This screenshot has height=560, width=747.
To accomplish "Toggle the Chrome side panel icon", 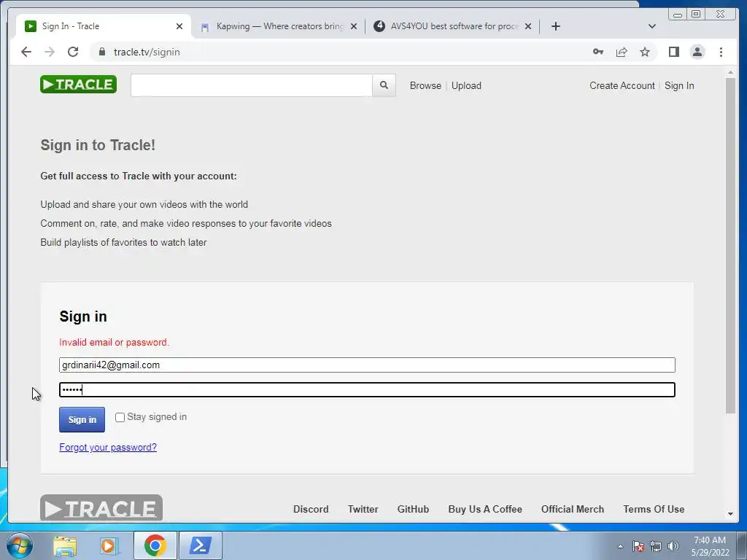I will (673, 52).
